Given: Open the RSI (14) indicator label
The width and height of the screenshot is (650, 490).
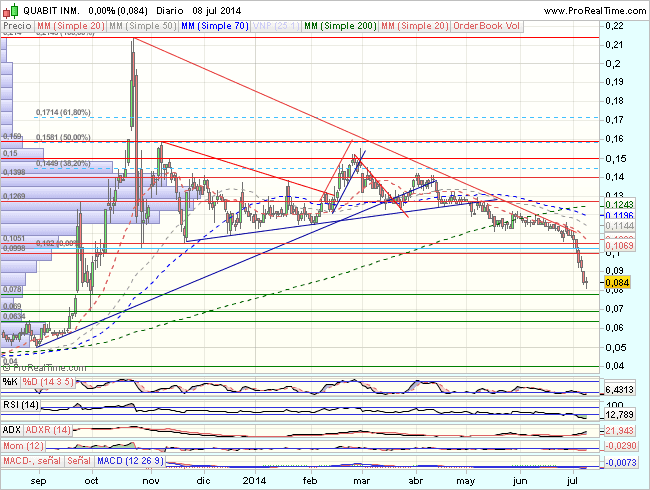Looking at the screenshot, I should click(22, 404).
